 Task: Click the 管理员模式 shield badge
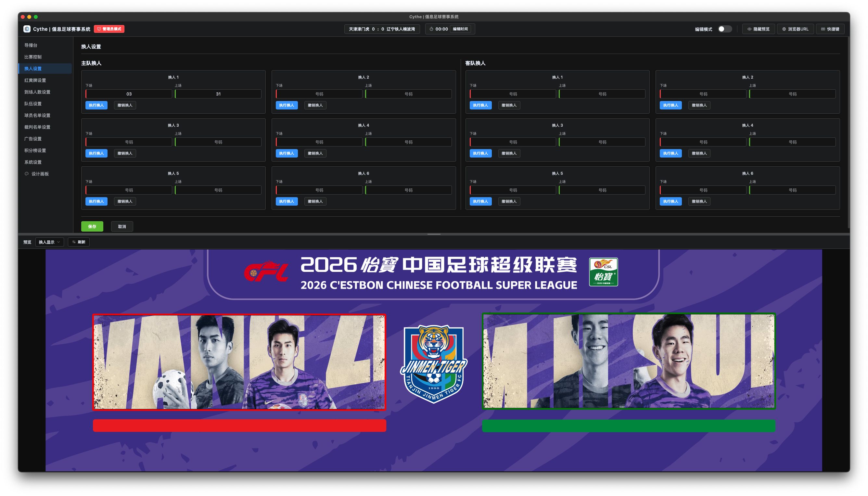(109, 29)
